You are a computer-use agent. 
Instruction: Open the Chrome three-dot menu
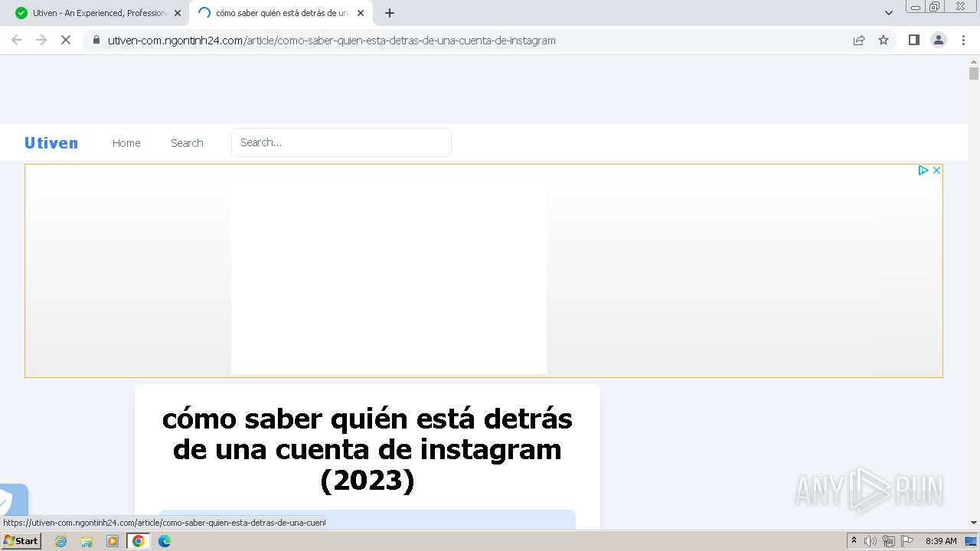coord(963,40)
